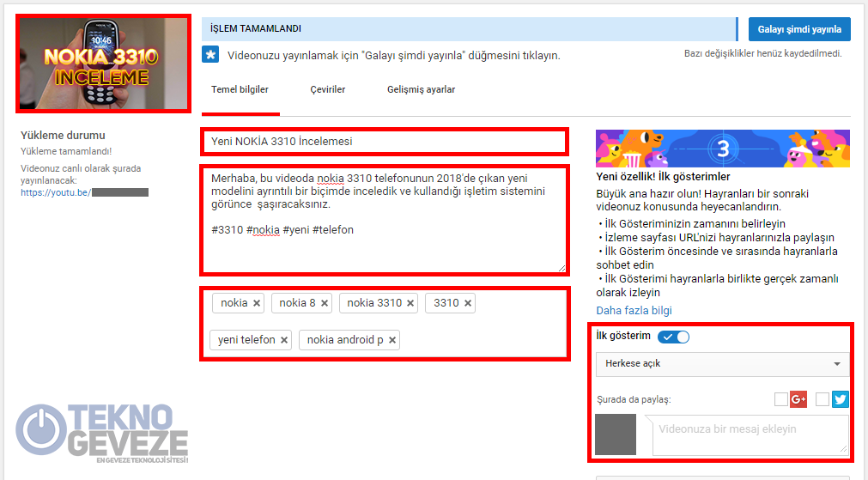The height and width of the screenshot is (480, 868).
Task: Tick the Google+ share checkbox
Action: (x=781, y=399)
